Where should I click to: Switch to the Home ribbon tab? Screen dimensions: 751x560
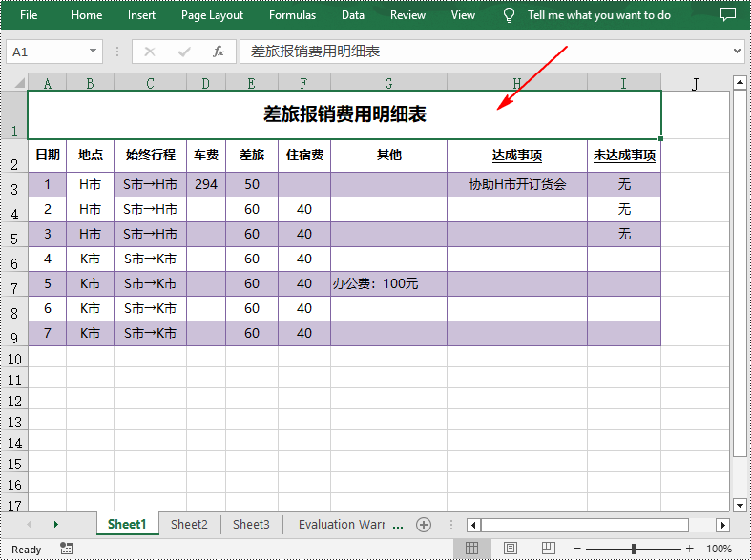pos(86,15)
